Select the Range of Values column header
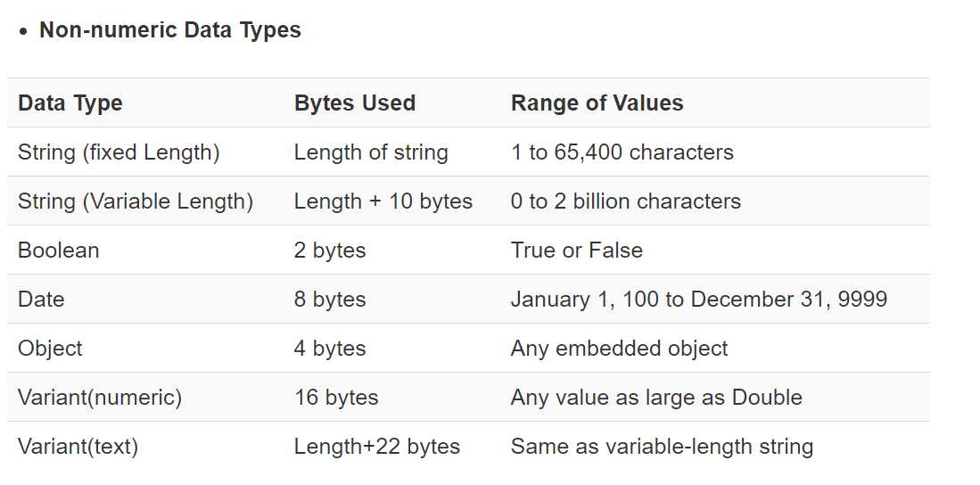Viewport: 980px width, 485px height. pyautogui.click(x=597, y=103)
